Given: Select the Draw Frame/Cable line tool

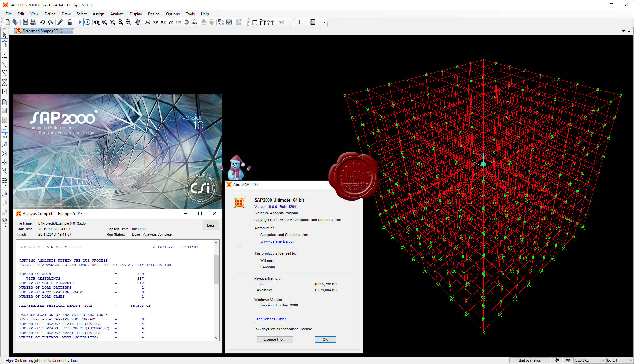Looking at the screenshot, I should [x=5, y=65].
